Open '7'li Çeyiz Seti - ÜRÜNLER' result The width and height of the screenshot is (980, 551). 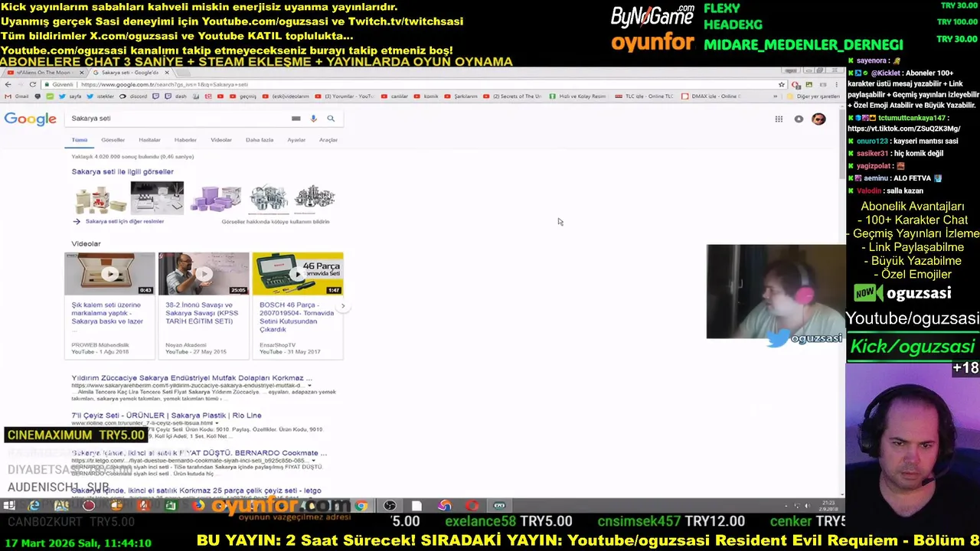(x=166, y=416)
